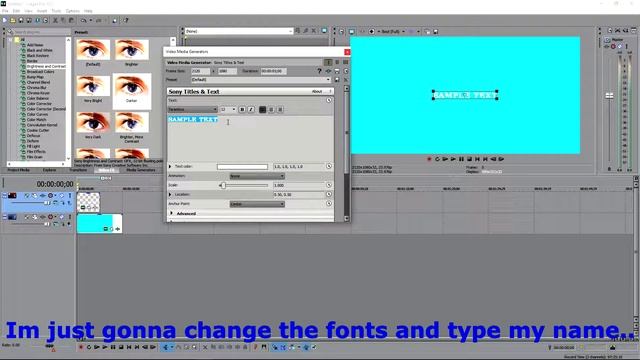Select Black and White in the effects list
The height and width of the screenshot is (360, 640).
pyautogui.click(x=40, y=50)
